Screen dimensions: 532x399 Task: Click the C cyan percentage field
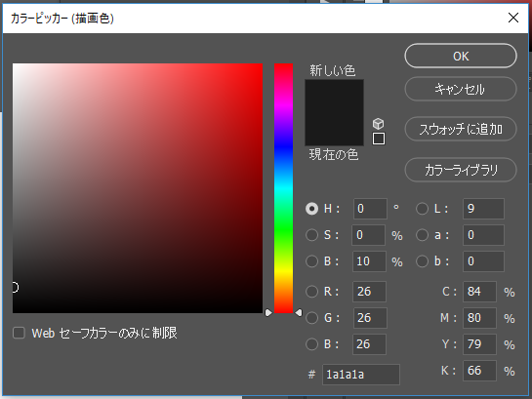pyautogui.click(x=479, y=292)
